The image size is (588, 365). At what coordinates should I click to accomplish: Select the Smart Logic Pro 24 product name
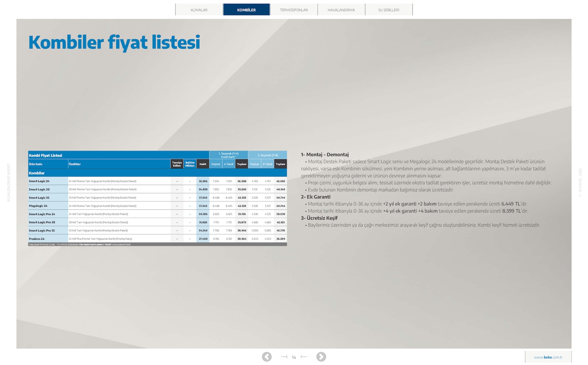42,214
